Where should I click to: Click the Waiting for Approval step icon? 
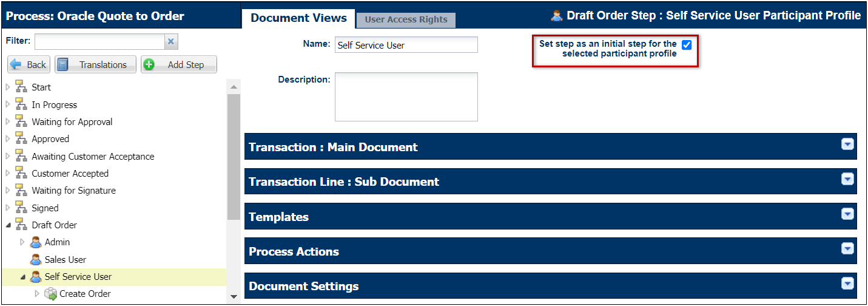point(21,121)
